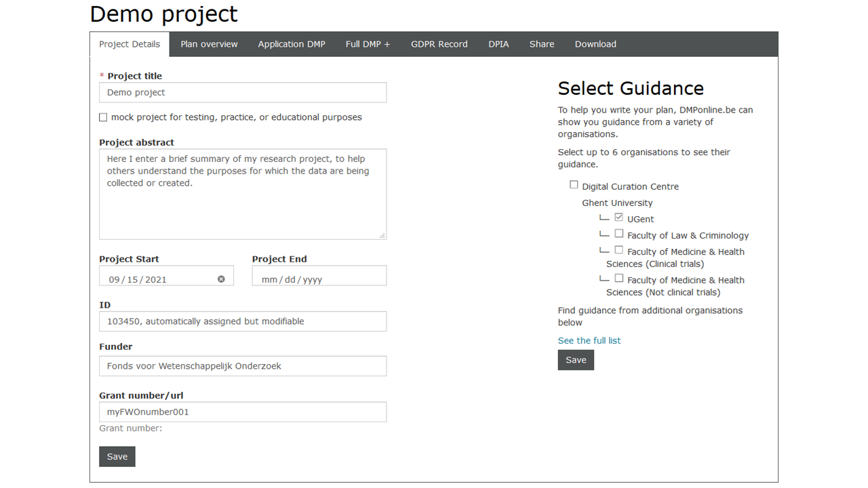Switch to the Application DMP tab
Viewport: 868px width, 488px height.
pos(292,44)
